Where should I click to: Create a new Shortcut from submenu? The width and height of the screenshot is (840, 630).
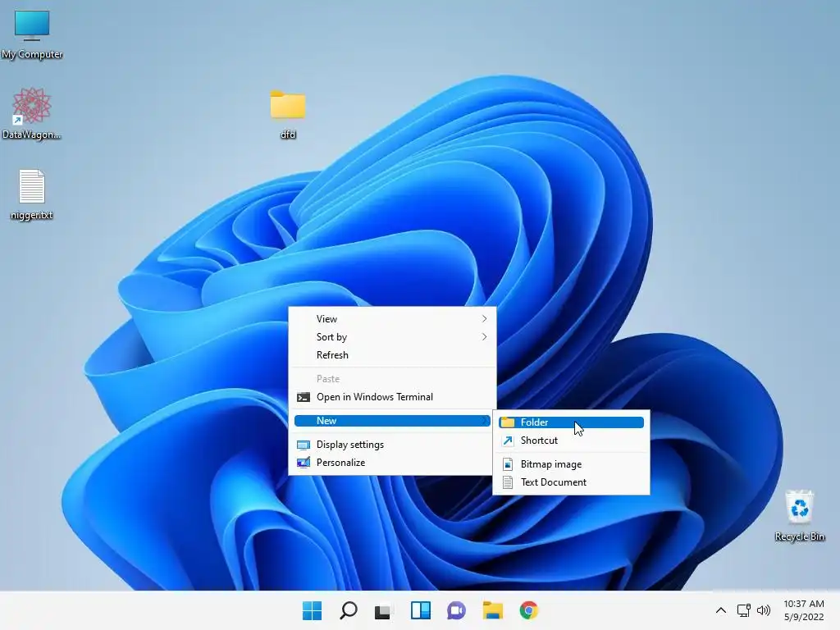coord(571,441)
